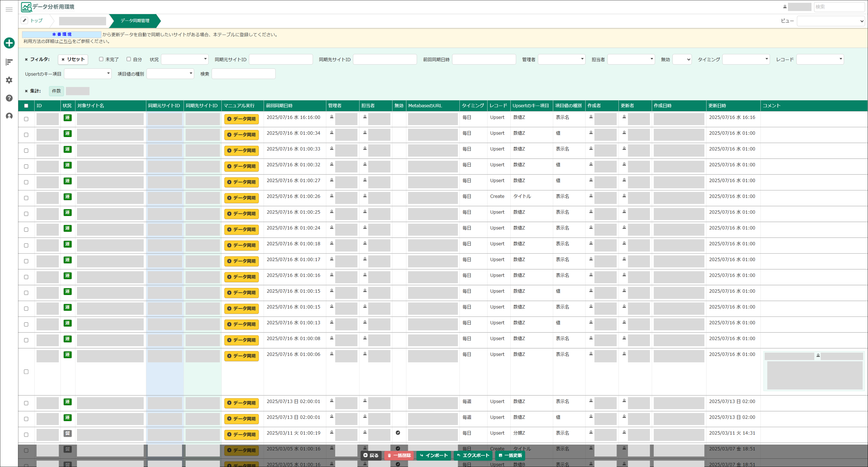Enable the 自分 filter checkbox
This screenshot has width=868, height=467.
[128, 59]
